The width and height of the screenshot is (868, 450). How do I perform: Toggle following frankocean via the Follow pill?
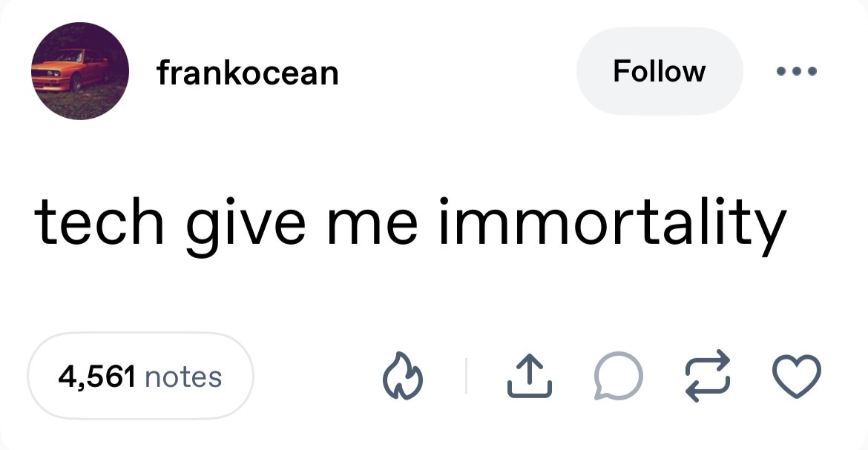[659, 71]
